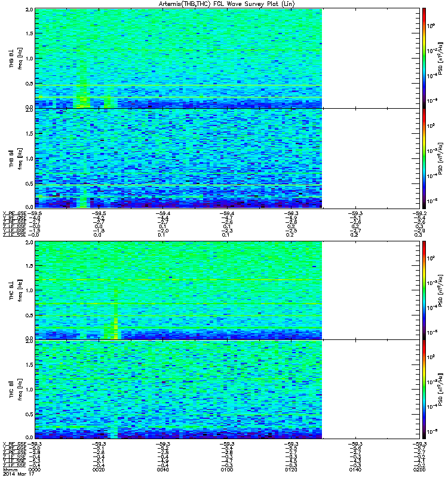Click the THC B∥ spectrogram panel

coord(227,390)
